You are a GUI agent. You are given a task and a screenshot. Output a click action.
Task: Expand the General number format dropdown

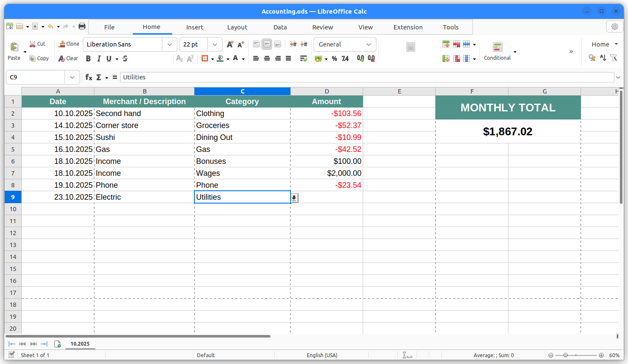pos(368,44)
